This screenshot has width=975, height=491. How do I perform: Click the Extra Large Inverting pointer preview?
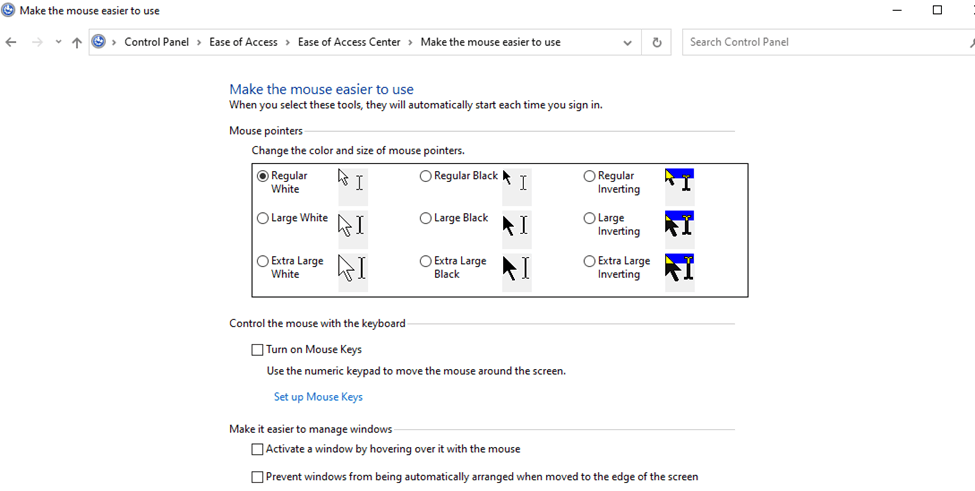coord(680,272)
